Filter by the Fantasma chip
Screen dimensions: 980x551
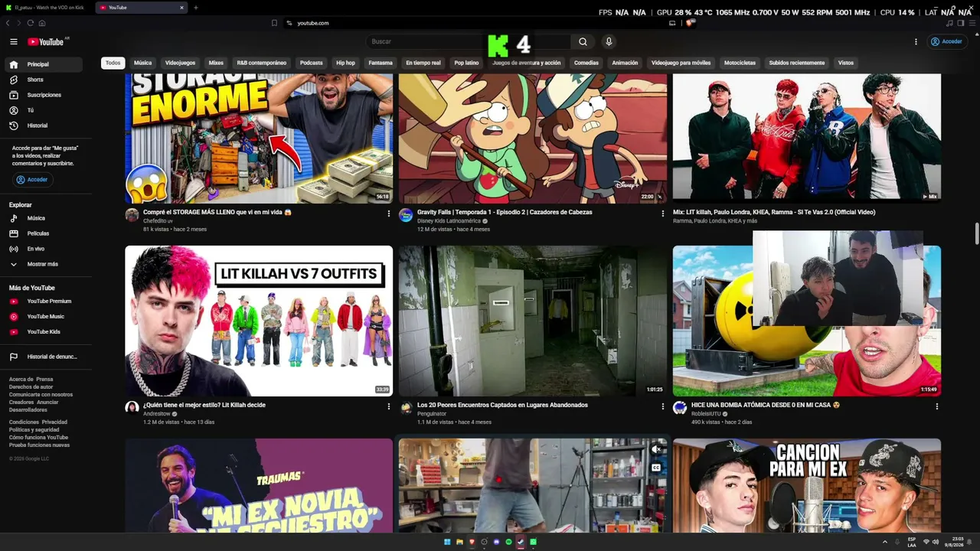point(381,63)
